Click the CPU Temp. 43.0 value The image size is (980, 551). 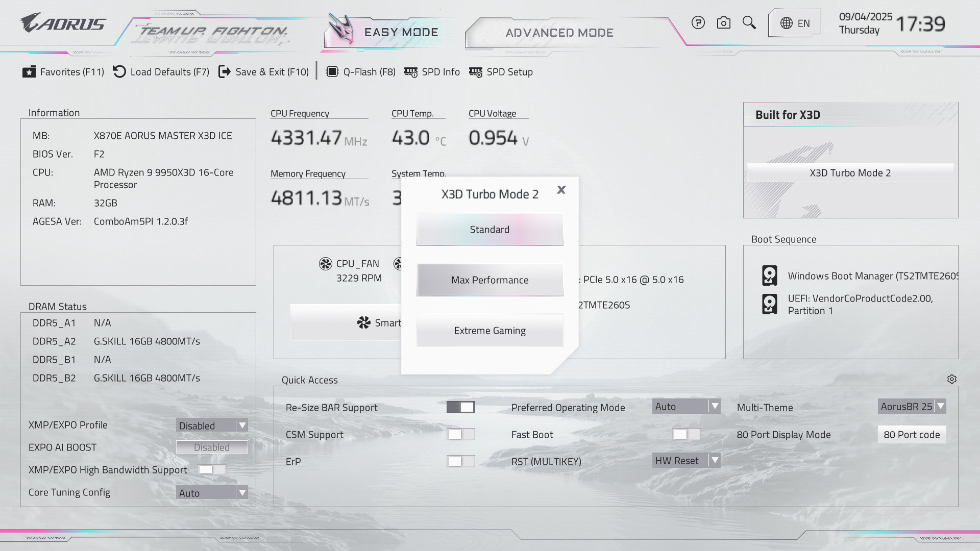411,138
